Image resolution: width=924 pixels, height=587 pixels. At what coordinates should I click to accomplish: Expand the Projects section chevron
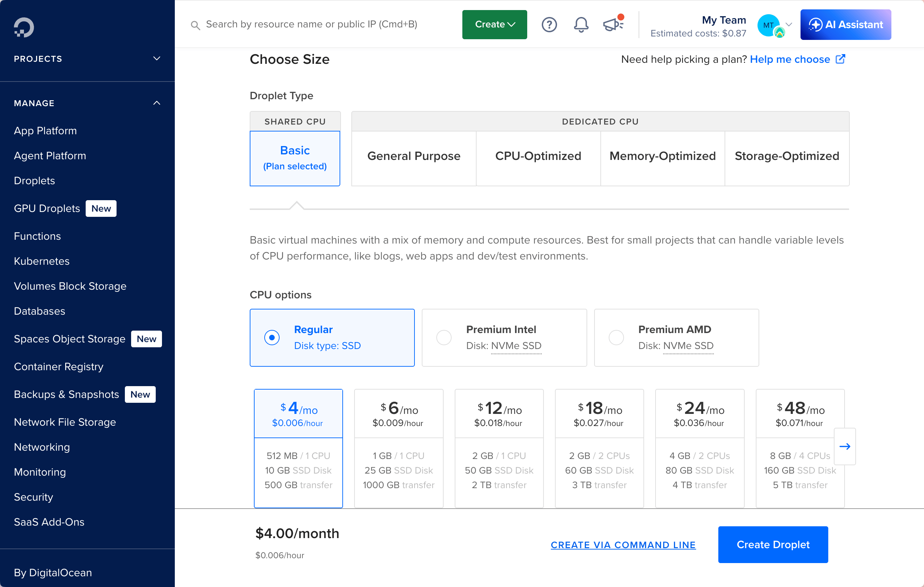coord(156,59)
